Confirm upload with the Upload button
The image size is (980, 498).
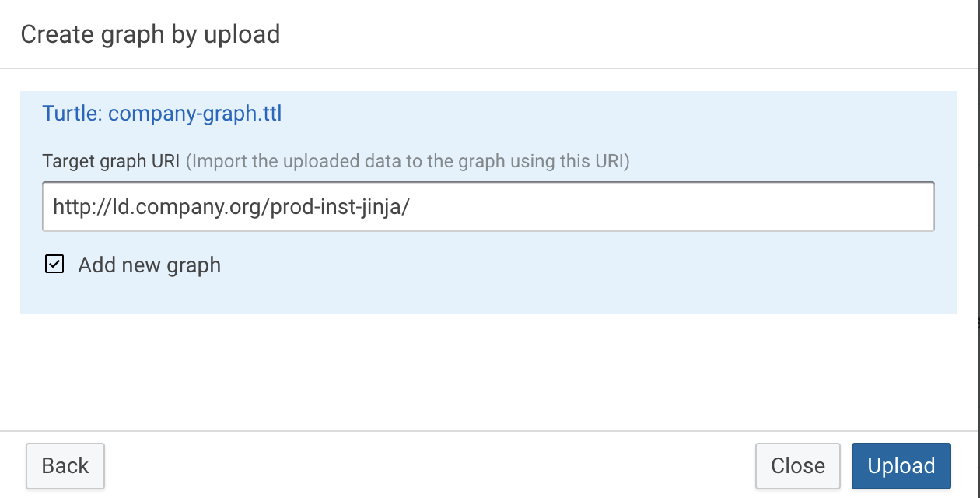click(900, 465)
